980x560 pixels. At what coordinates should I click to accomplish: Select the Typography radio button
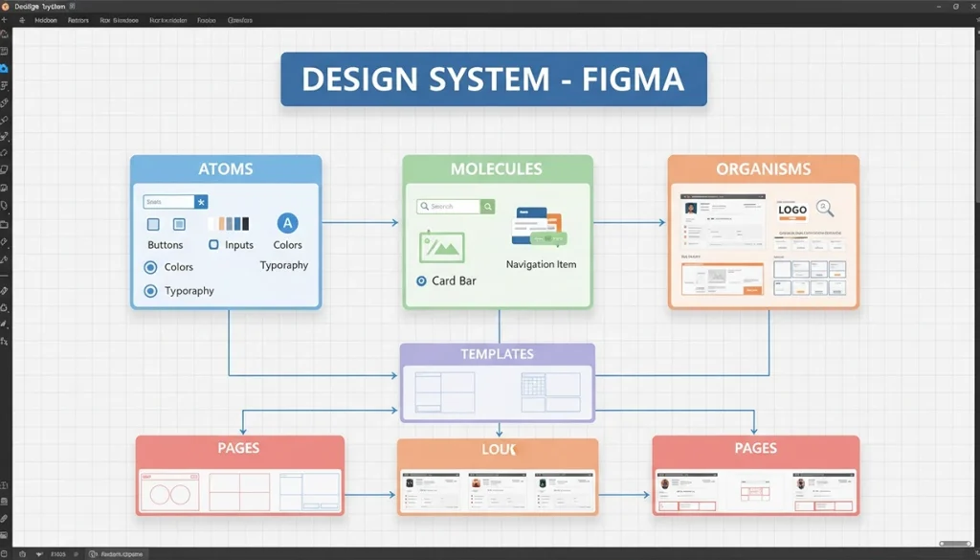pos(150,291)
